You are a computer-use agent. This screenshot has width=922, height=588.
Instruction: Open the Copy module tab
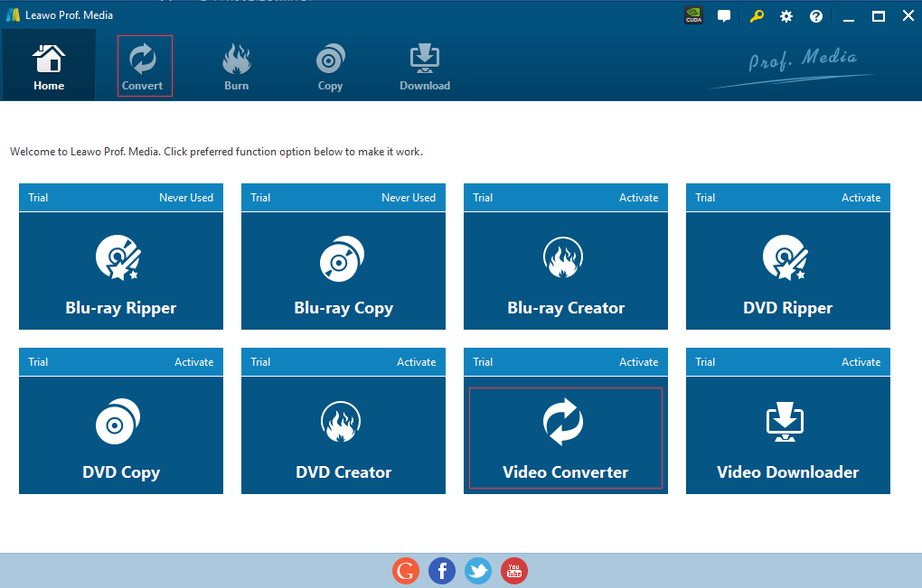coord(330,67)
